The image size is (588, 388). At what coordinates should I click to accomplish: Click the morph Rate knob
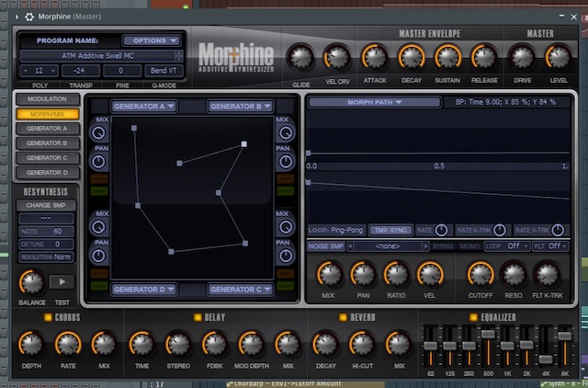441,230
